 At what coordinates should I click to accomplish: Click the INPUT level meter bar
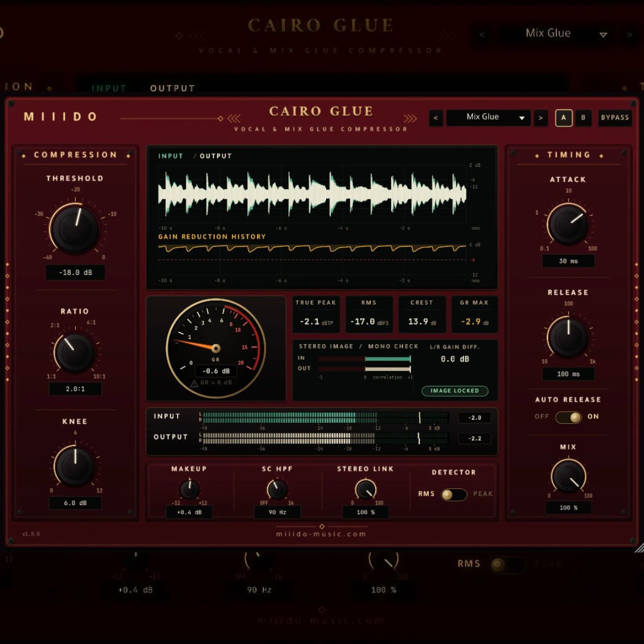tap(326, 418)
